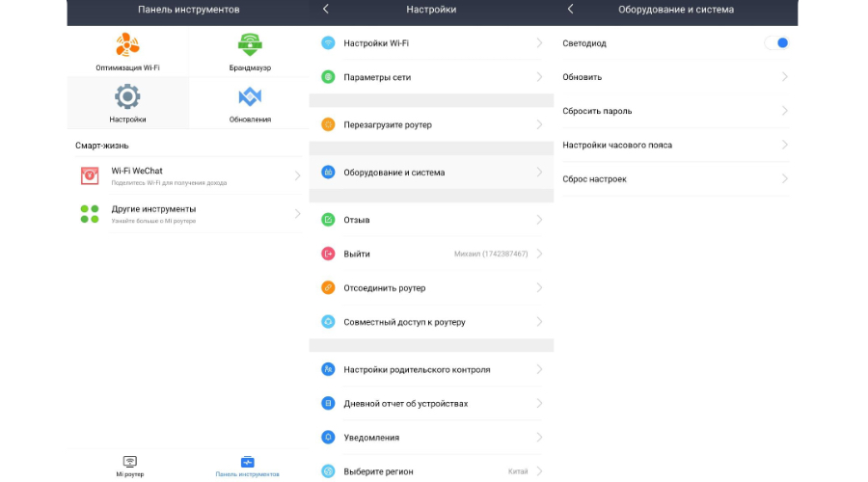Open the Оборудование и система menu entry
This screenshot has width=868, height=482.
[431, 173]
